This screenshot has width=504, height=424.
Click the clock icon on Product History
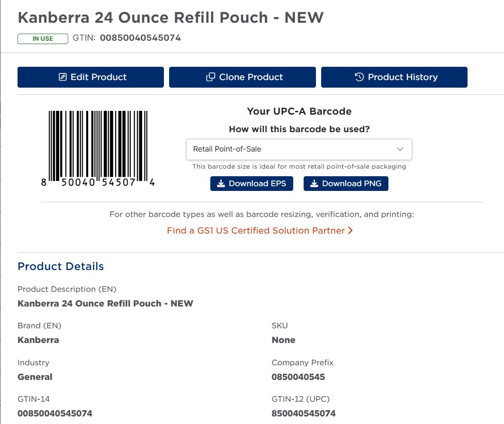(x=360, y=77)
